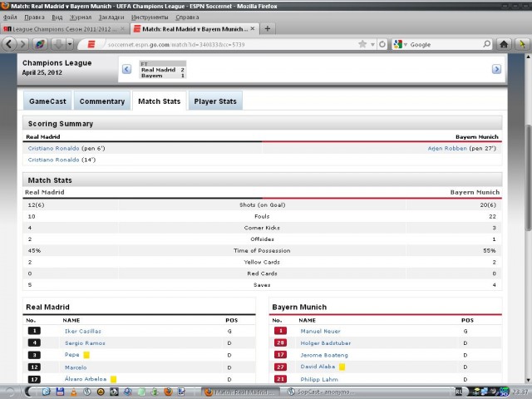Open the Справка menu

click(187, 17)
